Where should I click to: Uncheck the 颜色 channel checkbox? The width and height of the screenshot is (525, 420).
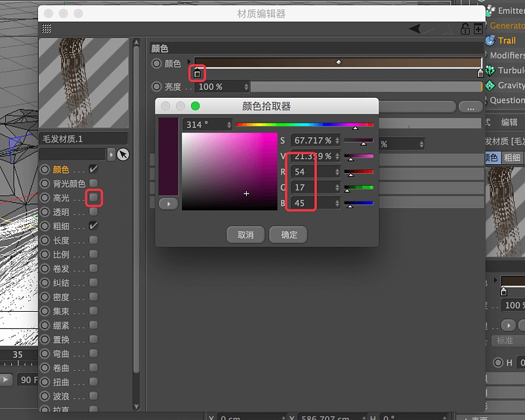tap(94, 169)
